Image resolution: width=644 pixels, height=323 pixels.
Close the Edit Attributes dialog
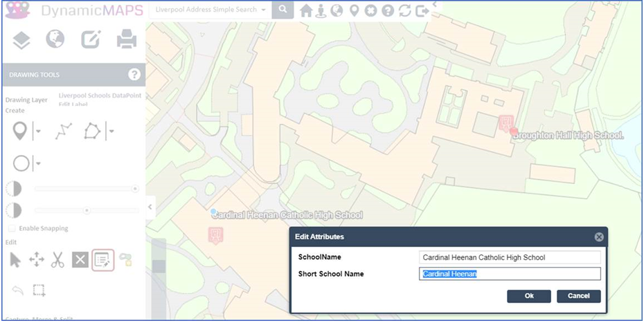(599, 237)
